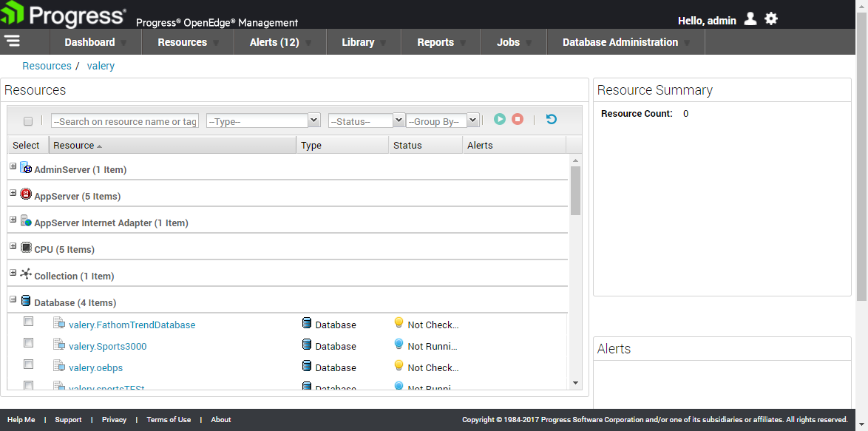
Task: Click the admin user profile icon
Action: (750, 19)
